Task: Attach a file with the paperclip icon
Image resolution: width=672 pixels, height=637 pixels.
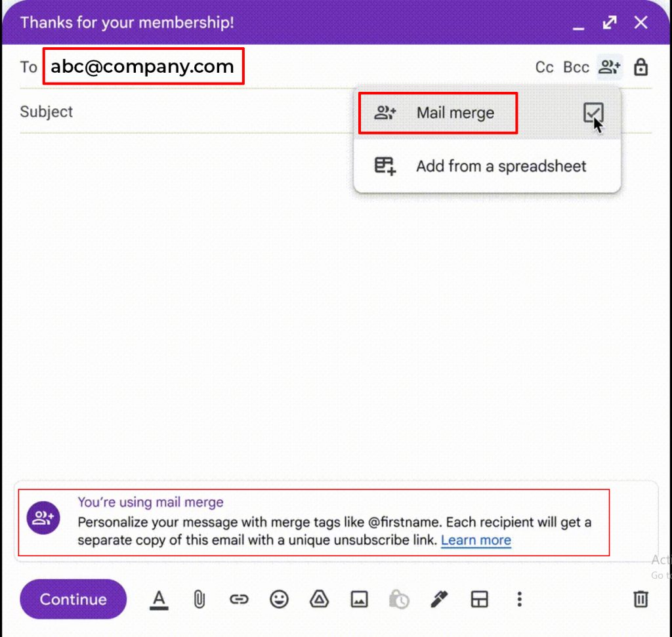Action: click(198, 599)
